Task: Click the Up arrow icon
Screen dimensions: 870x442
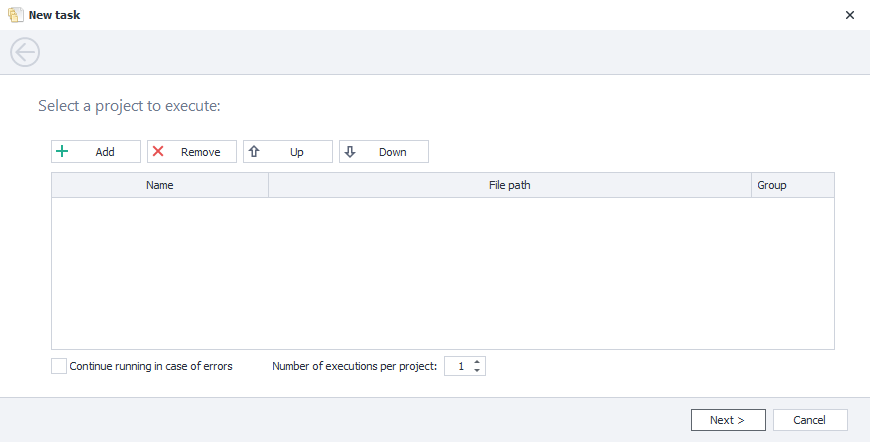Action: point(254,152)
